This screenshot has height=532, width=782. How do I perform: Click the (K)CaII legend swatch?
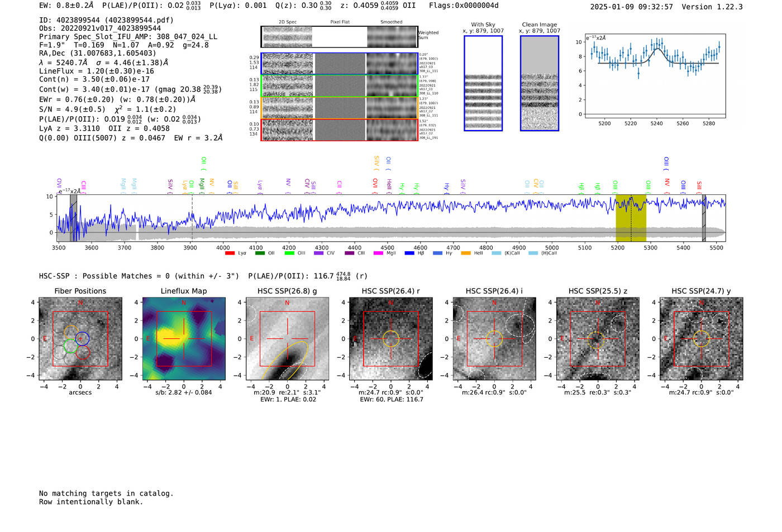point(497,253)
